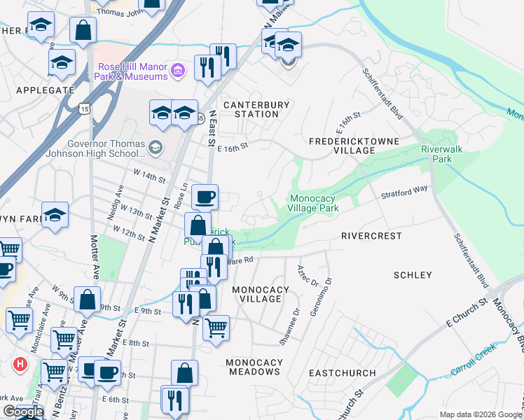524x420 pixels.
Task: Select MONOCACY VILLAGE neighborhood label
Action: 261,294
